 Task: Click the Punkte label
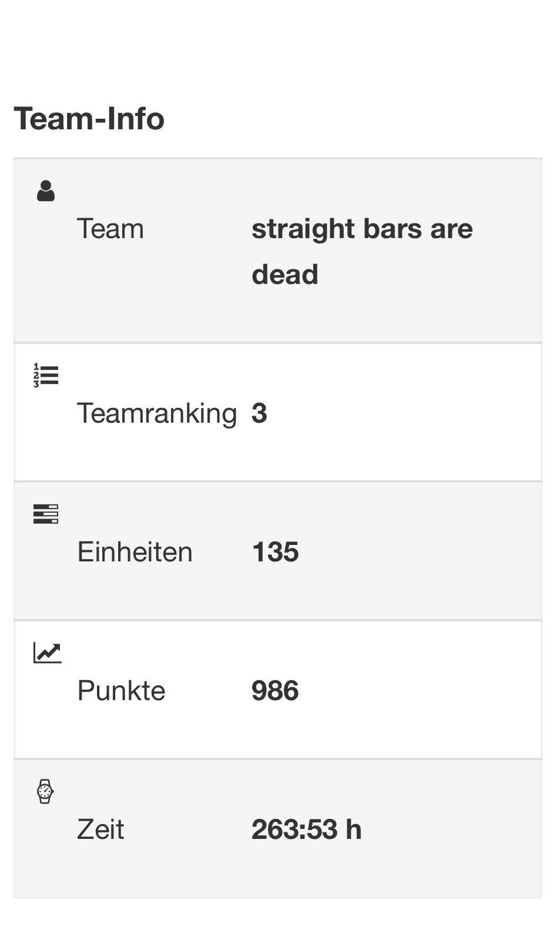tap(122, 691)
